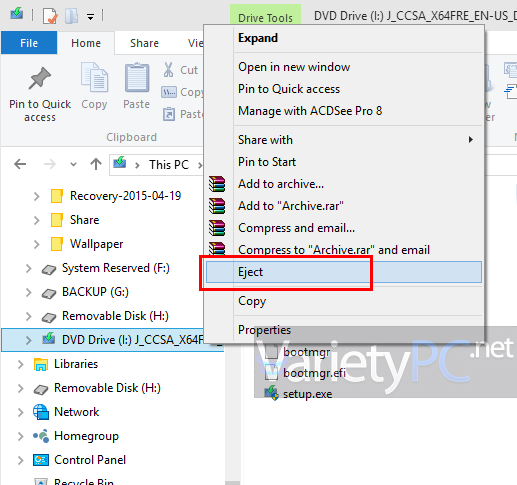Expand the Network node
Screen dimensions: 517x485
click(x=20, y=412)
